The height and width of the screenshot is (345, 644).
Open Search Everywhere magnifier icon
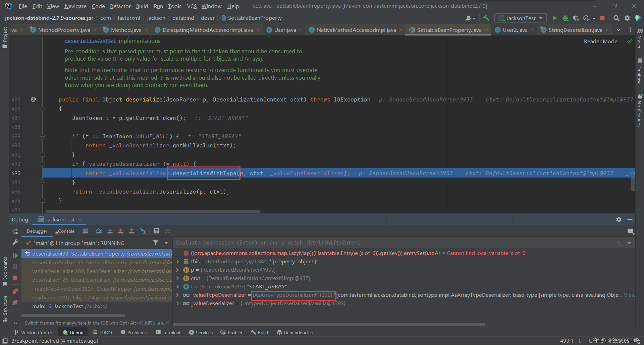point(616,18)
